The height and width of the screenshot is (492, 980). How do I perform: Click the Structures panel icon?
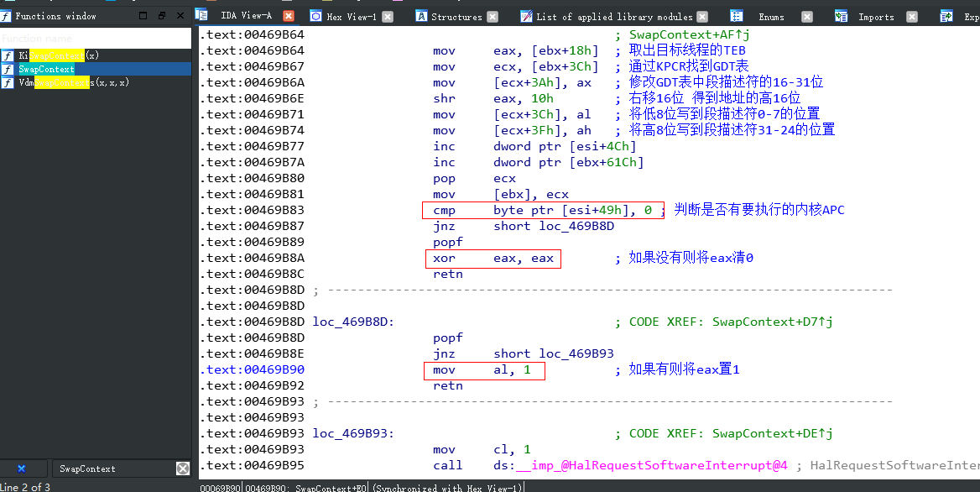[421, 15]
